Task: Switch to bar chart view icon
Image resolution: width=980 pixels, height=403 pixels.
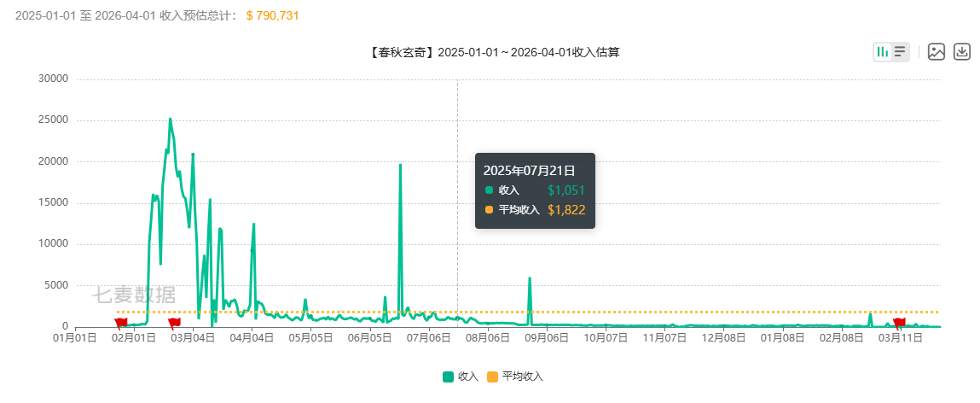Action: click(x=883, y=52)
